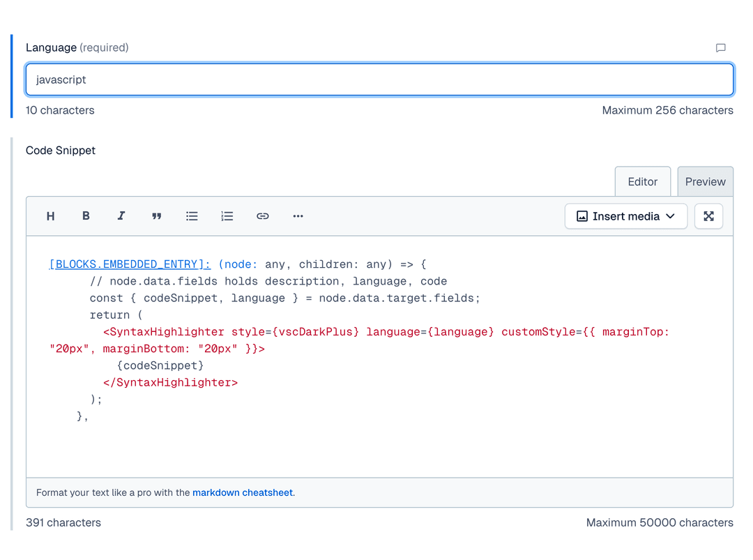
Task: Toggle bold text formatting
Action: 86,216
